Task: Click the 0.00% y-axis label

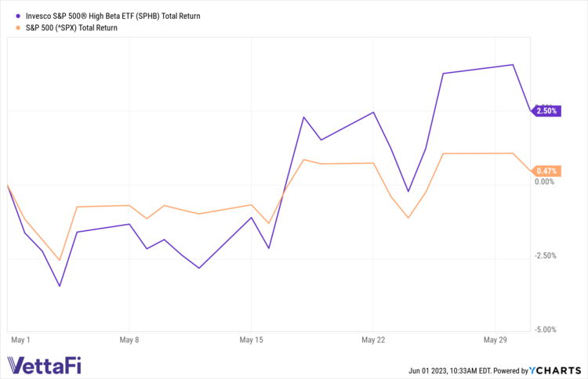Action: [543, 182]
